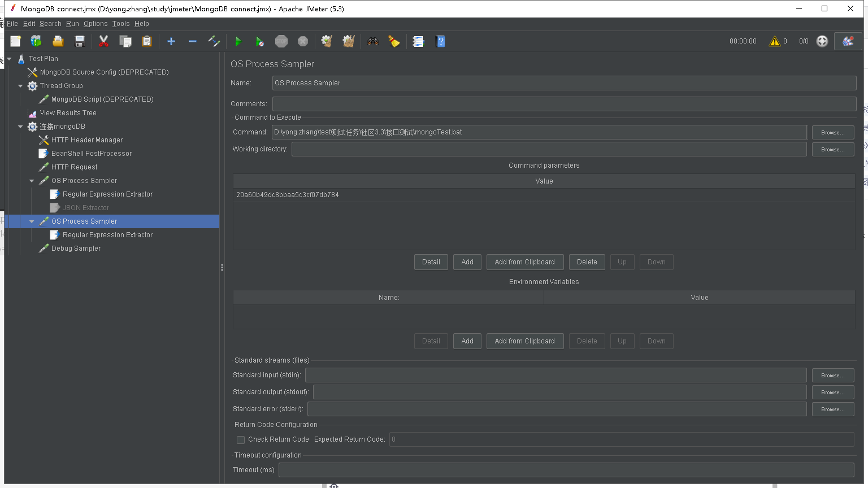Open the Run menu

[72, 24]
